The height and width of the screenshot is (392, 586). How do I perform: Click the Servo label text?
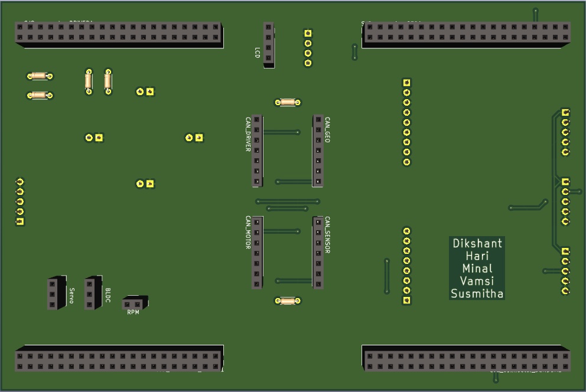[71, 295]
